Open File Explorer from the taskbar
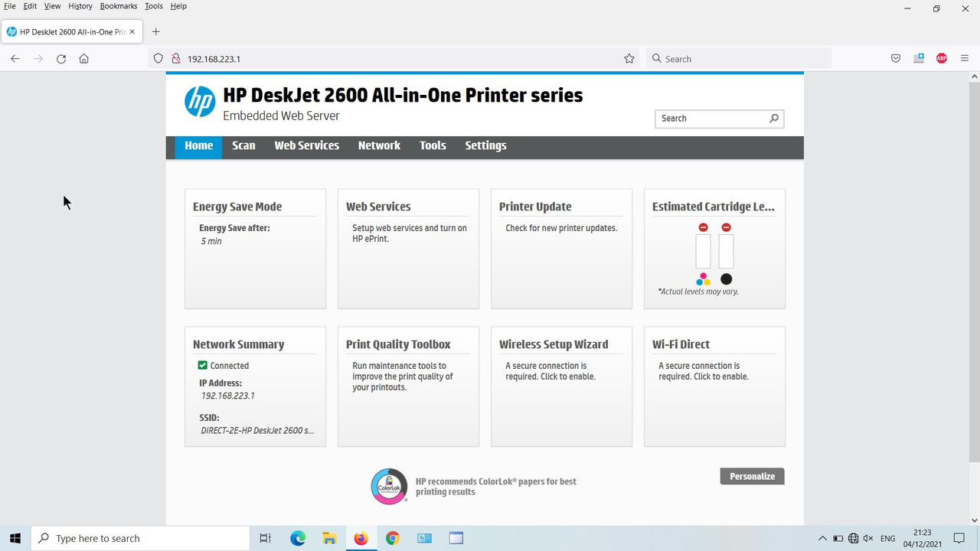This screenshot has width=980, height=551. tap(329, 538)
